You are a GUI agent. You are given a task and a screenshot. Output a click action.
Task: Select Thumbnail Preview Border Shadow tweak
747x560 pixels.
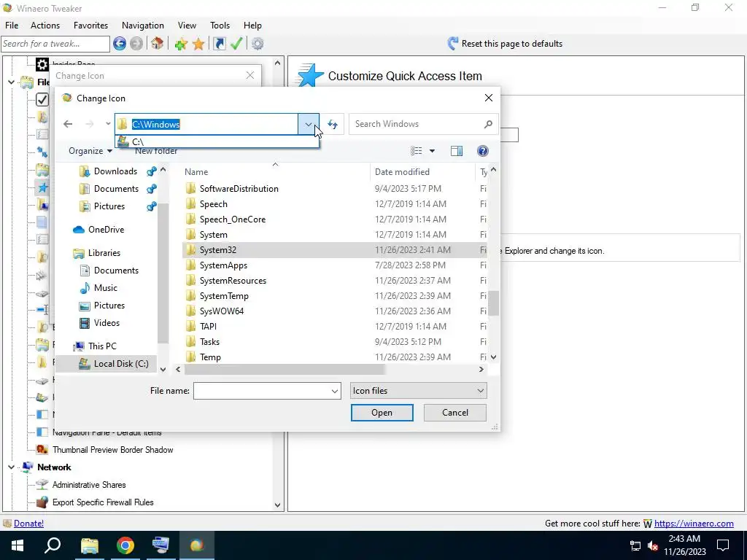click(113, 450)
